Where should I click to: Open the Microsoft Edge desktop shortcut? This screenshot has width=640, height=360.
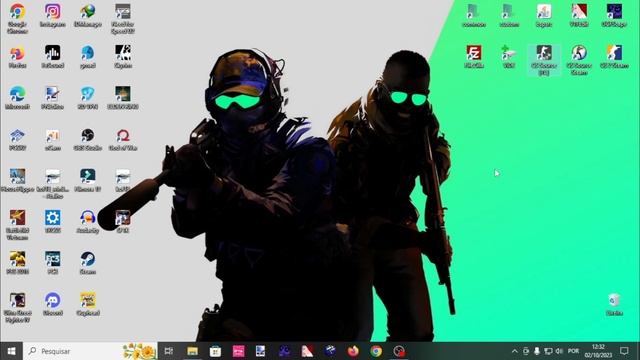pyautogui.click(x=17, y=98)
